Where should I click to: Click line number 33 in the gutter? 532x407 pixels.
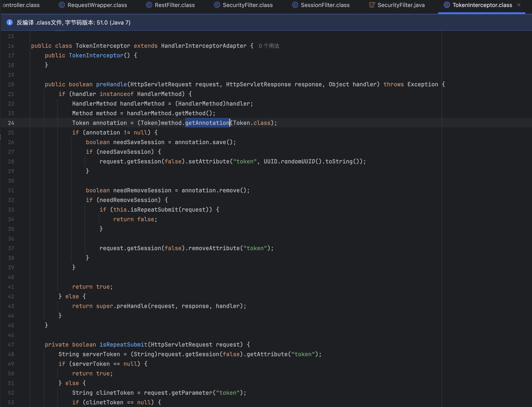pos(11,210)
